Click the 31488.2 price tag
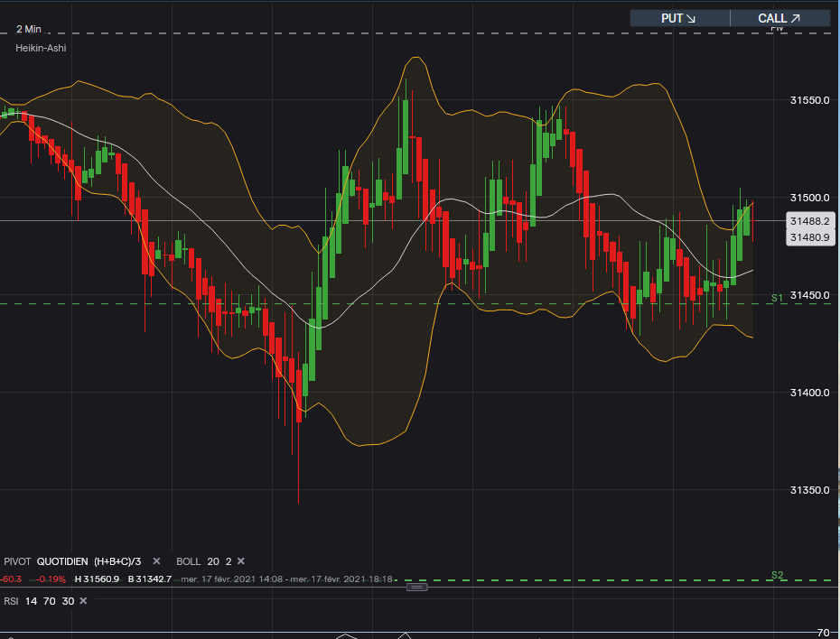The width and height of the screenshot is (840, 639). (809, 221)
